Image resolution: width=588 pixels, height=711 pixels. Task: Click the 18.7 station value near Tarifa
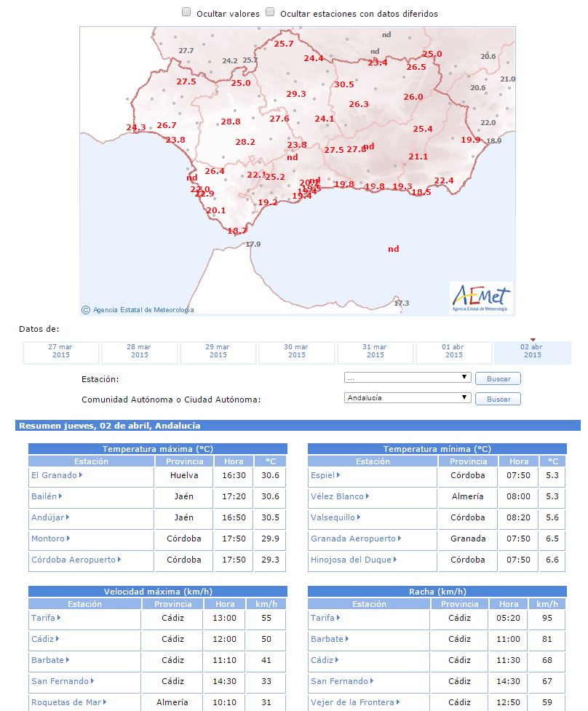[237, 231]
